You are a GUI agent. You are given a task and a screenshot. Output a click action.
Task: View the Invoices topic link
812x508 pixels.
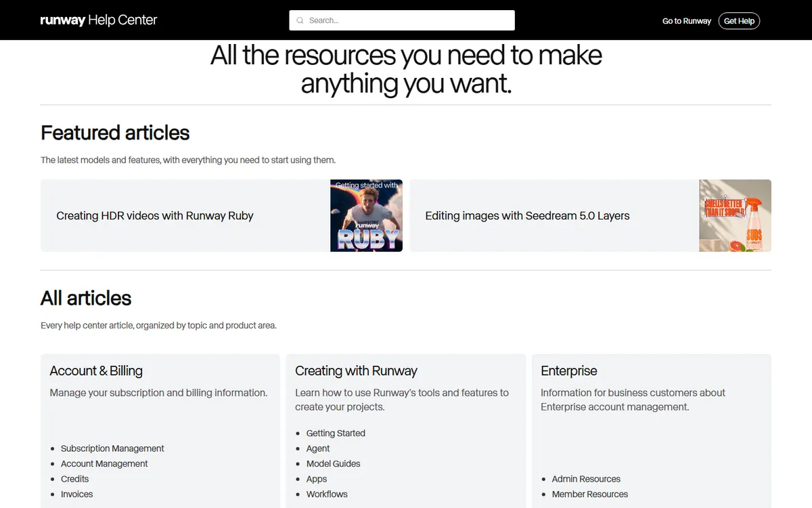click(x=76, y=494)
